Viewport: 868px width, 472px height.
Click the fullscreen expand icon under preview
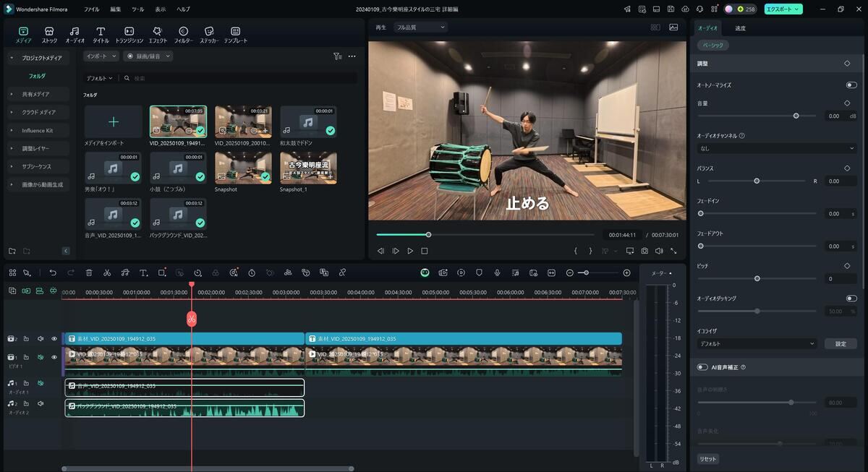673,251
